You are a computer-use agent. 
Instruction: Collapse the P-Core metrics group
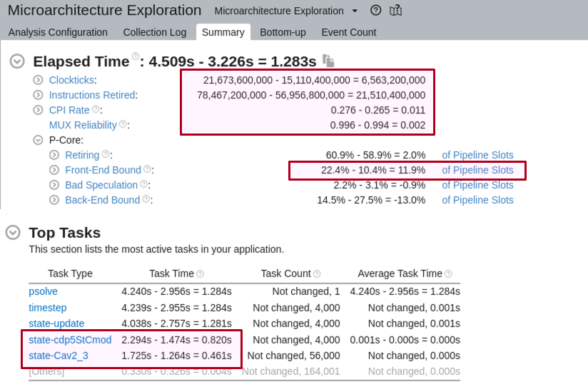click(x=39, y=140)
